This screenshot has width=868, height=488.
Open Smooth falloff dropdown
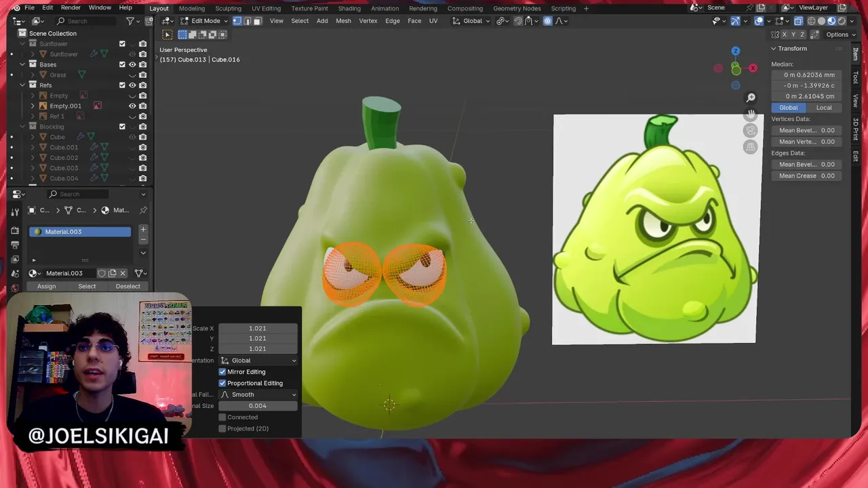[258, 394]
